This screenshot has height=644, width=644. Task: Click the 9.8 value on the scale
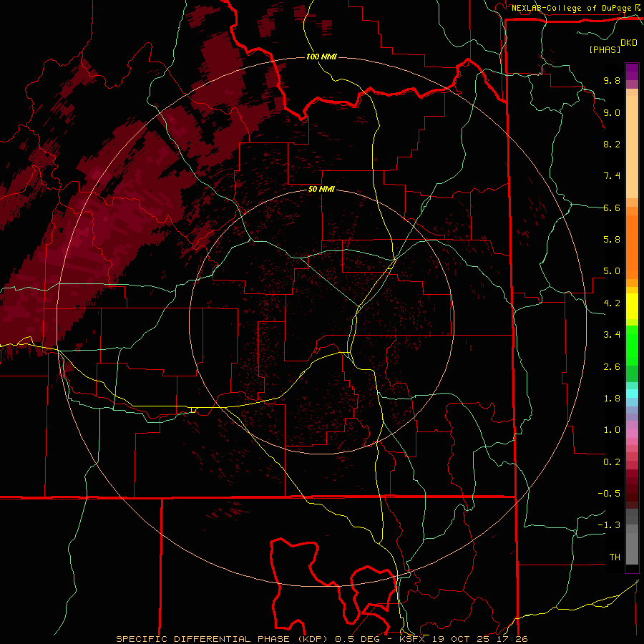[612, 80]
